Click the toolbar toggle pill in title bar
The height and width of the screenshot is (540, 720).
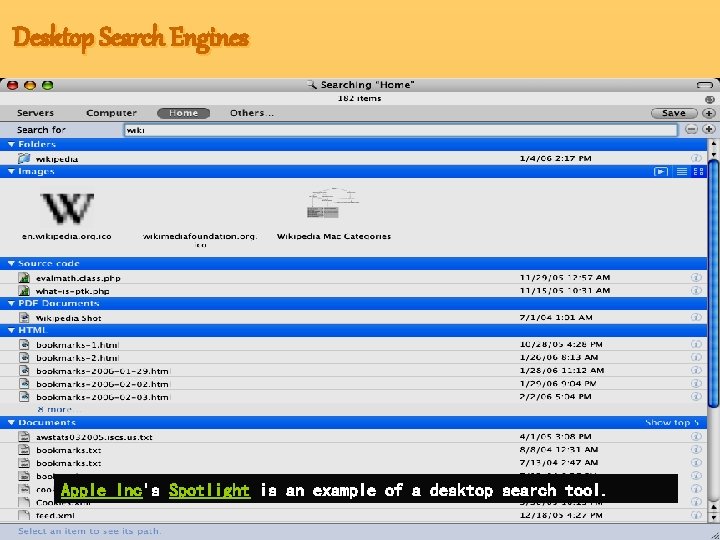705,85
